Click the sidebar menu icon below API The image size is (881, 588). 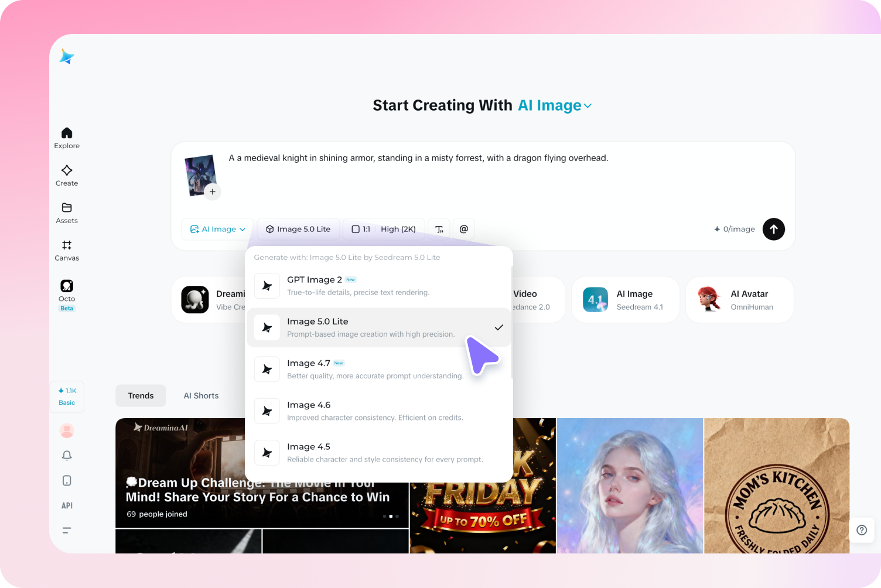click(67, 531)
